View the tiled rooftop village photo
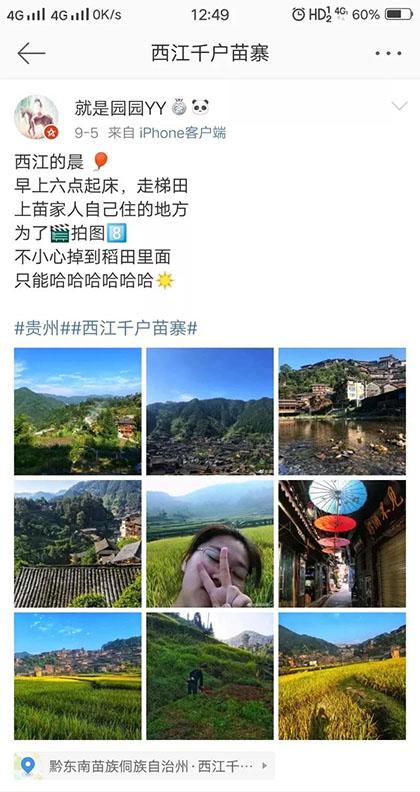Screen dimensions: 420x792 click(77, 543)
